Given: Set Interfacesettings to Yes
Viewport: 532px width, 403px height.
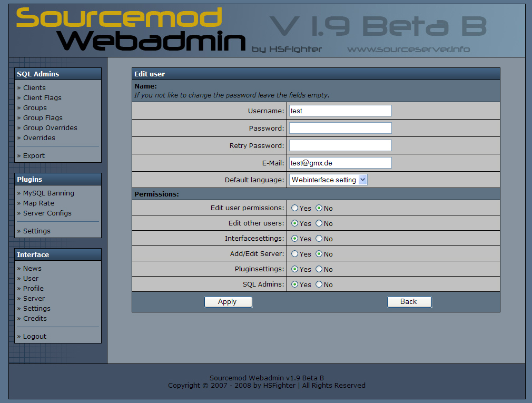Looking at the screenshot, I should coord(294,239).
